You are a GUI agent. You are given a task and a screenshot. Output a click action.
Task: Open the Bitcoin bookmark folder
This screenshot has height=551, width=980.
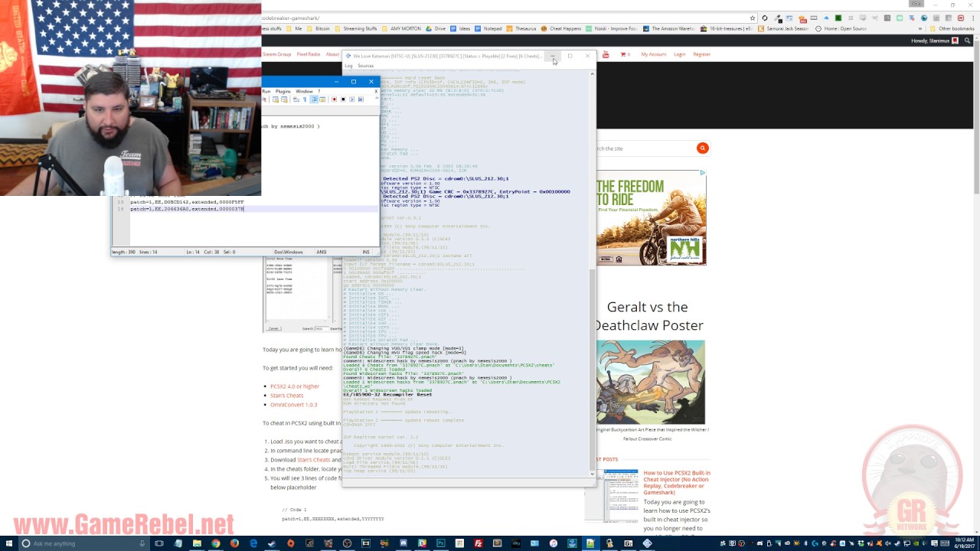pos(318,28)
